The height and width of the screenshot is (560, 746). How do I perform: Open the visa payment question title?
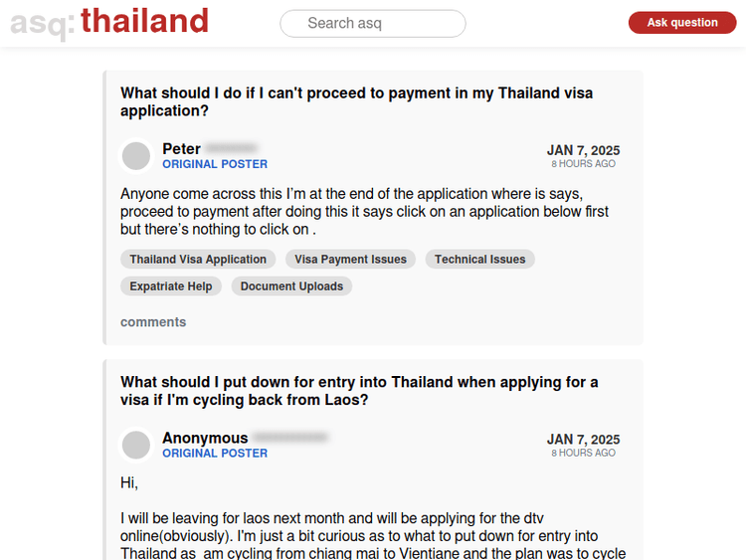(x=356, y=101)
